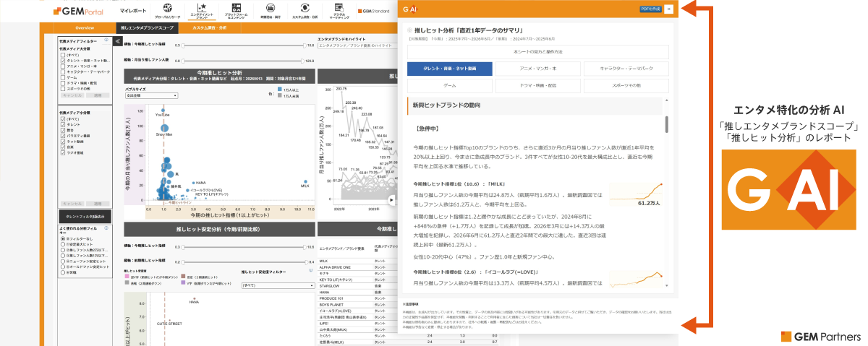Viewport: 868px width, 346px height.
Task: Open 推しヒット安定フィルター dropdown
Action: coord(278,285)
